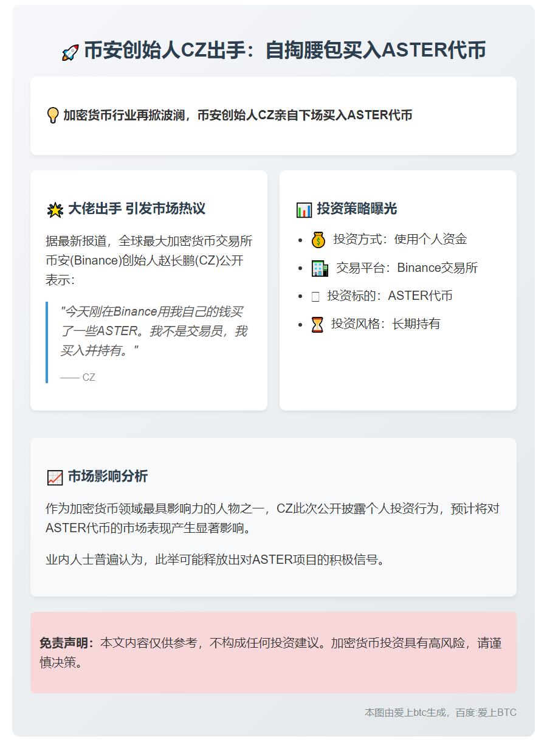
Task: Click the paragraph starting 作为加密货币领域
Action: [x=272, y=518]
